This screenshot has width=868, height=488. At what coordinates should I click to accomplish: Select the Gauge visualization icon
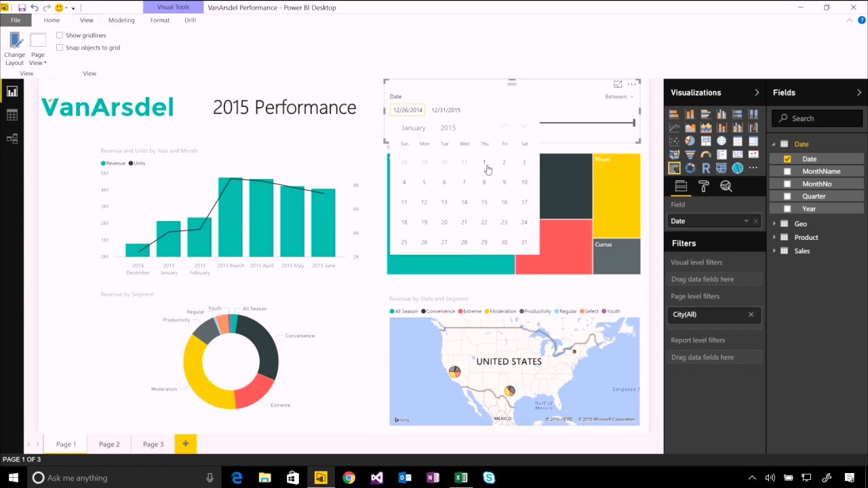pyautogui.click(x=706, y=155)
